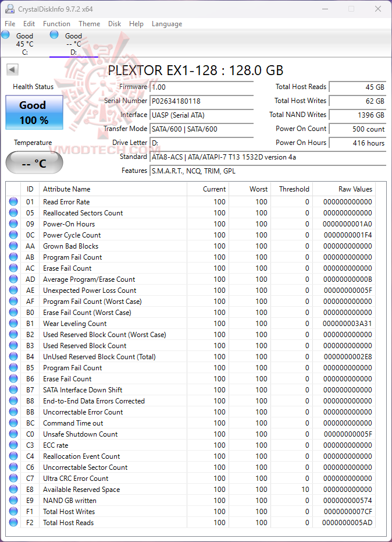Click status orb for Total Host Writes row

point(13,511)
